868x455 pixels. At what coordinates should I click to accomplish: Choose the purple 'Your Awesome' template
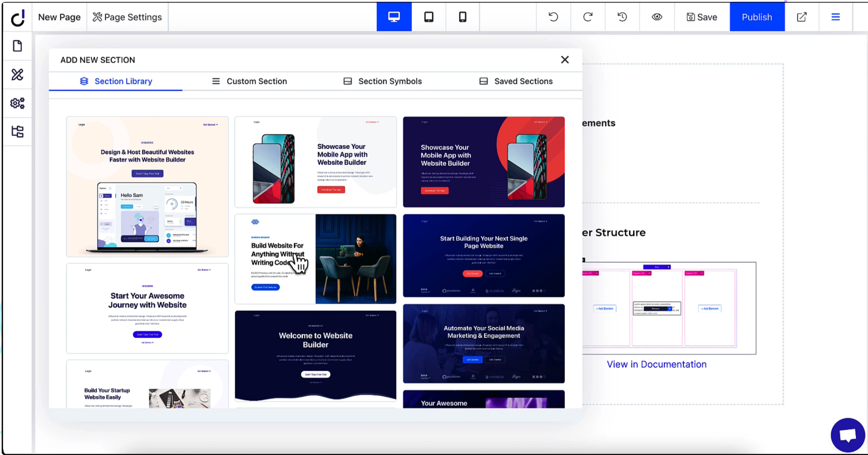pos(484,399)
